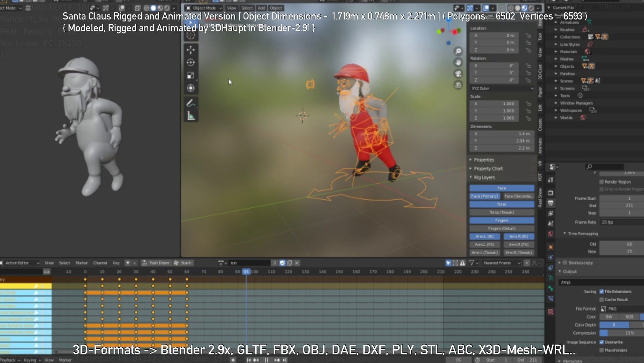
Task: Click the duplicate action icon beside run
Action: tap(289, 263)
